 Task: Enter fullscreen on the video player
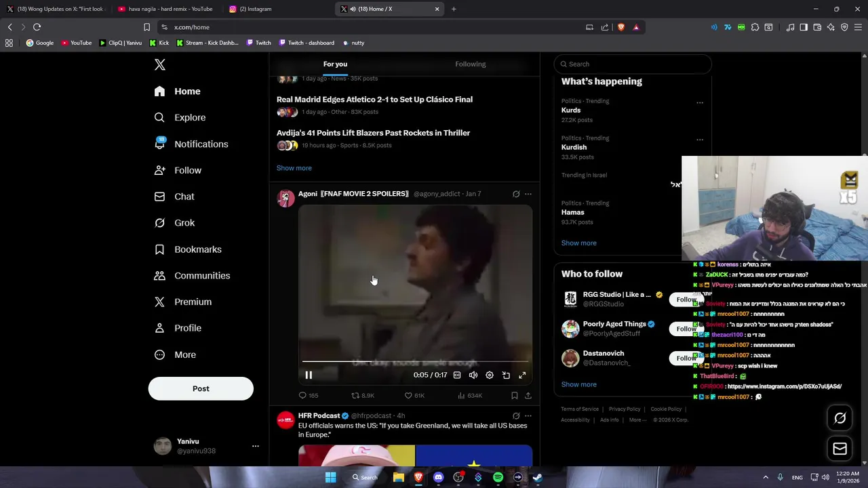click(522, 375)
